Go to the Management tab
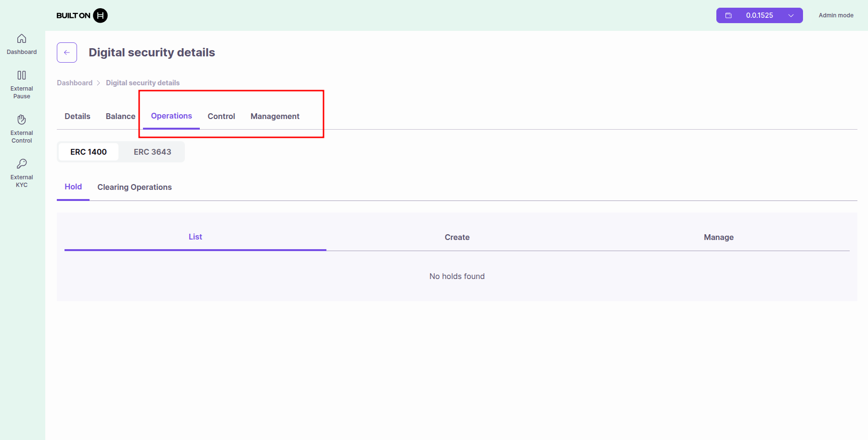Screen dimensions: 868x440 [x=275, y=116]
